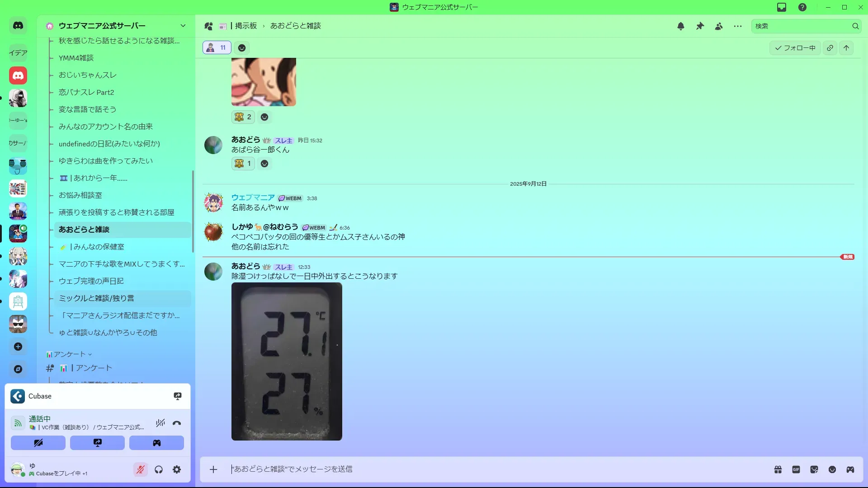Open notification settings bell icon
The height and width of the screenshot is (488, 868).
point(680,26)
